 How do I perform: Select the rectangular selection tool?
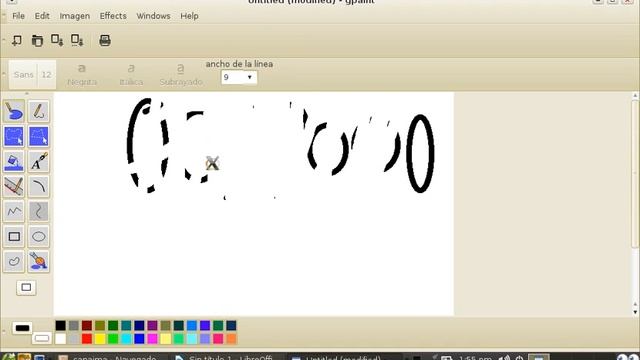coord(14,136)
